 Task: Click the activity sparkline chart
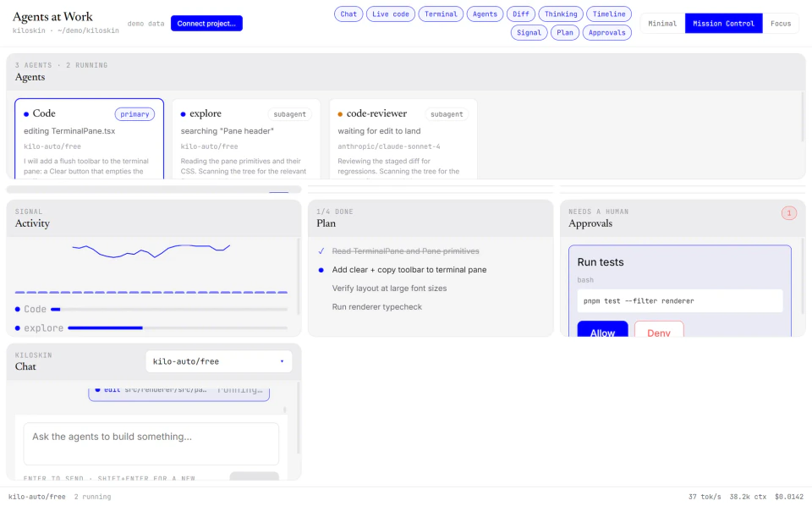coord(151,250)
